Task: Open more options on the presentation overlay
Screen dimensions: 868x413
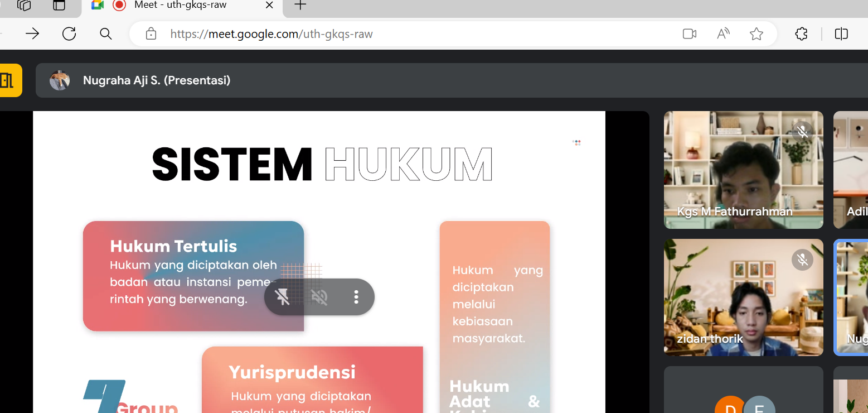Action: 356,297
